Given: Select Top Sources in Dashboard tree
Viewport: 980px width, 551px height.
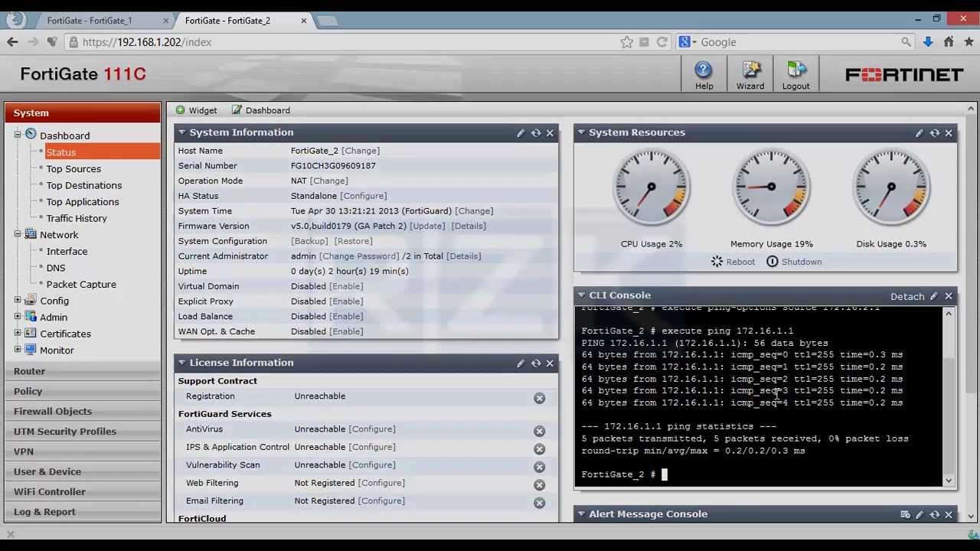Looking at the screenshot, I should click(x=73, y=169).
